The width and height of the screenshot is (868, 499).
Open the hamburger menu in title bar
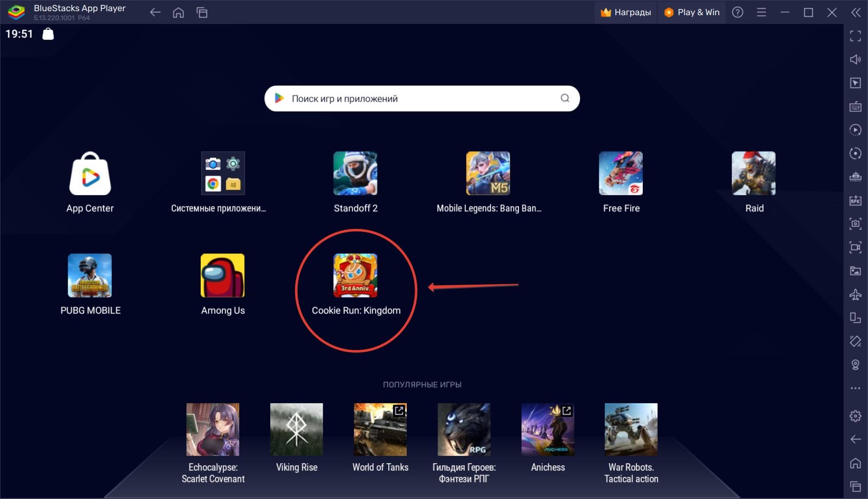pyautogui.click(x=761, y=12)
